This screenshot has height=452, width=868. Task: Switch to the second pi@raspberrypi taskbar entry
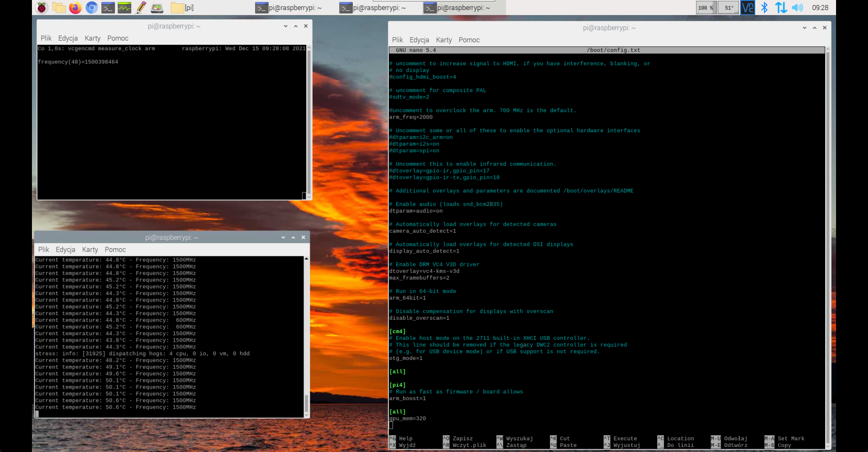pyautogui.click(x=373, y=7)
